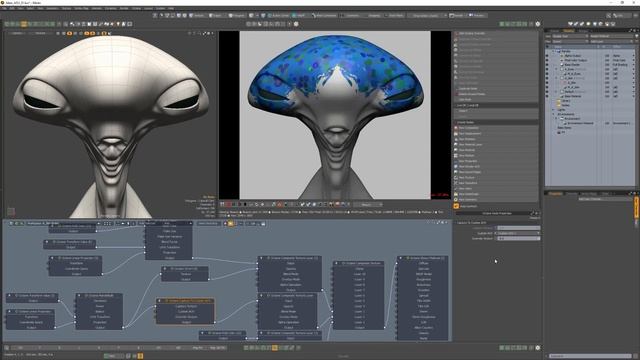Toggle visibility of the Final Color Output layer
640x360 pixels.
point(547,60)
